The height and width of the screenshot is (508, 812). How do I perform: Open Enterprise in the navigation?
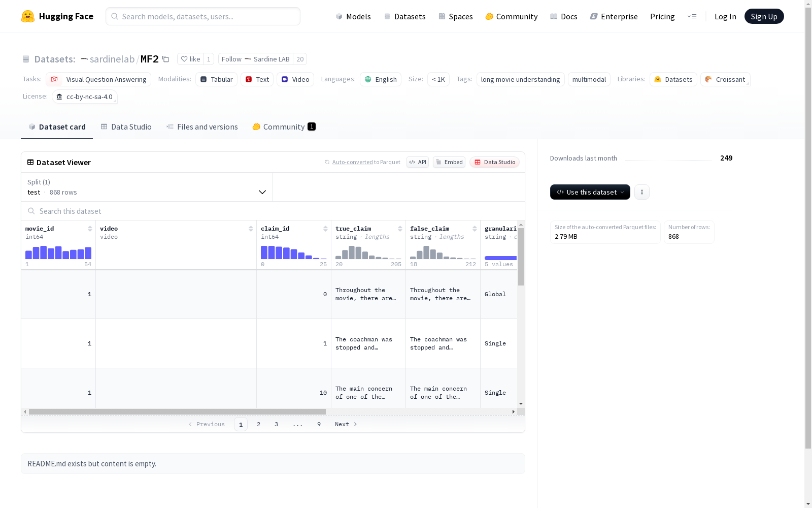pyautogui.click(x=614, y=16)
